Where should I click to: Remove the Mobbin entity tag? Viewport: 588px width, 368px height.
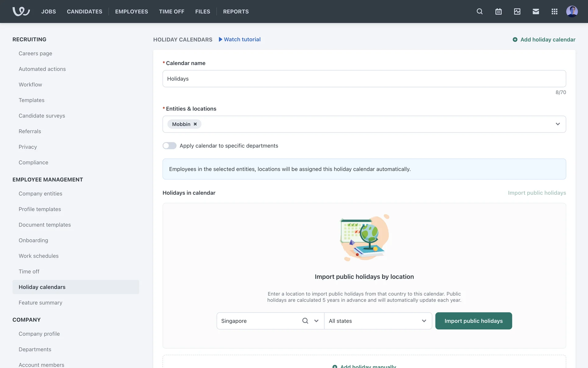click(x=195, y=124)
